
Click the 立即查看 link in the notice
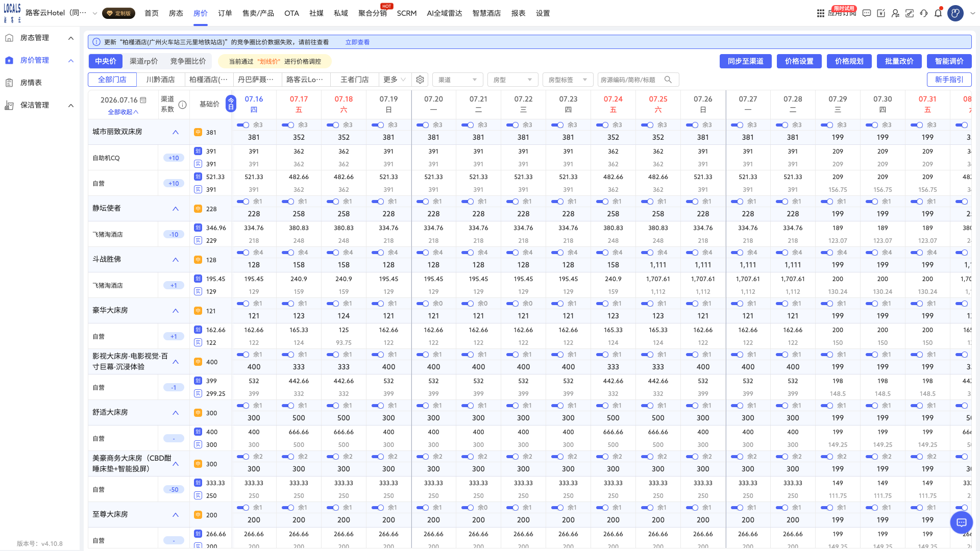[x=357, y=42]
